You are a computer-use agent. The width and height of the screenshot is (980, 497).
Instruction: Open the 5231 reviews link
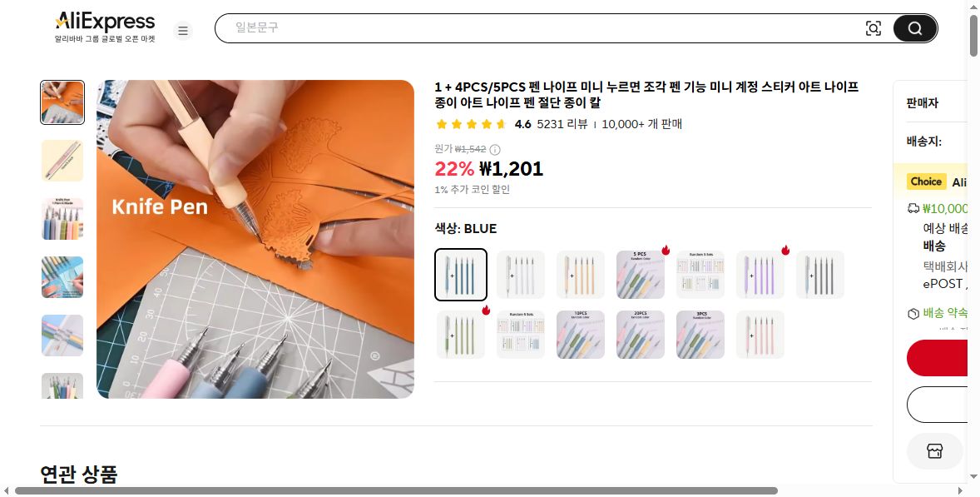pos(562,124)
